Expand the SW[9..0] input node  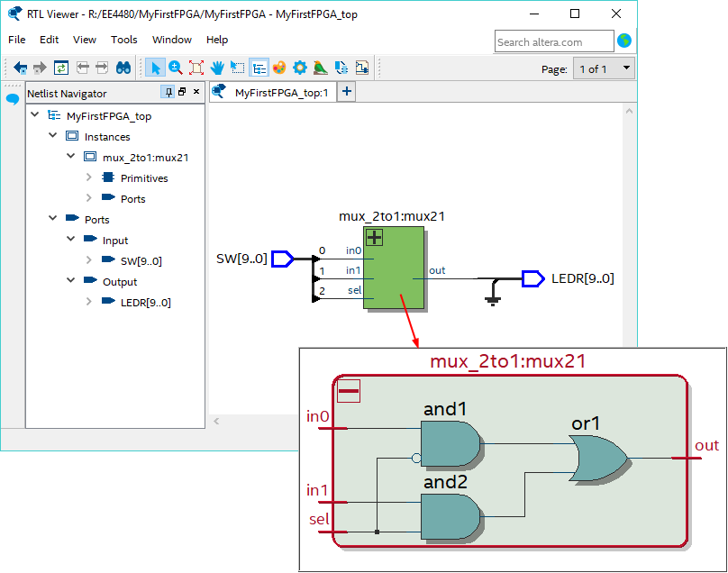89,261
